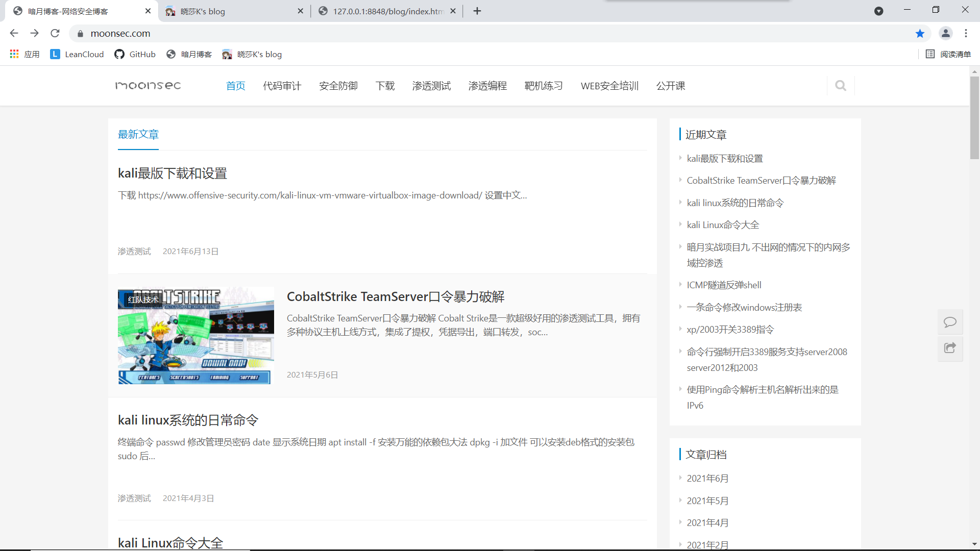Click the page vertical scrollbar thumb
Image resolution: width=980 pixels, height=551 pixels.
coord(974,118)
